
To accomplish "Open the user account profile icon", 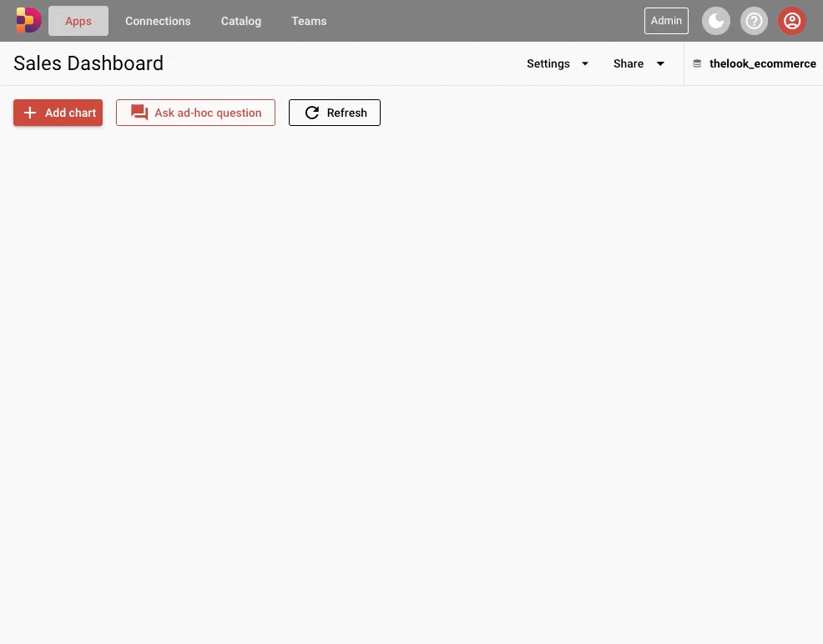I will [x=791, y=21].
